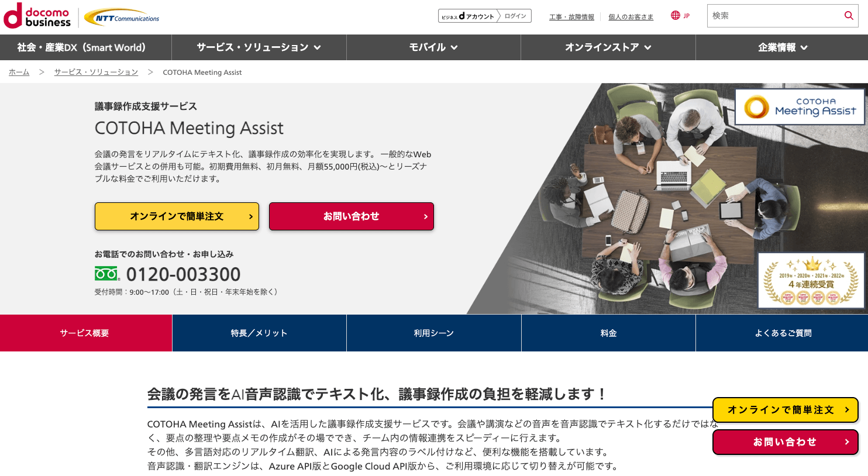Open the 工事・故障情報 link

pyautogui.click(x=571, y=17)
